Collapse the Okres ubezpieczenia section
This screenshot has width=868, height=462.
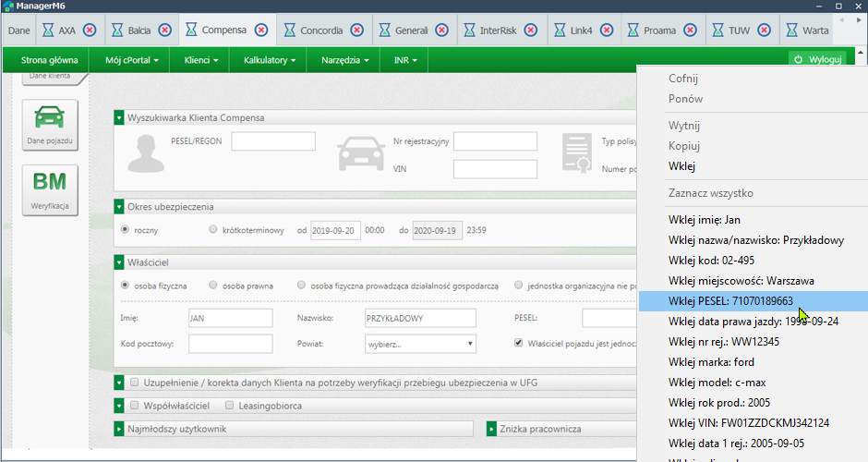(x=118, y=207)
